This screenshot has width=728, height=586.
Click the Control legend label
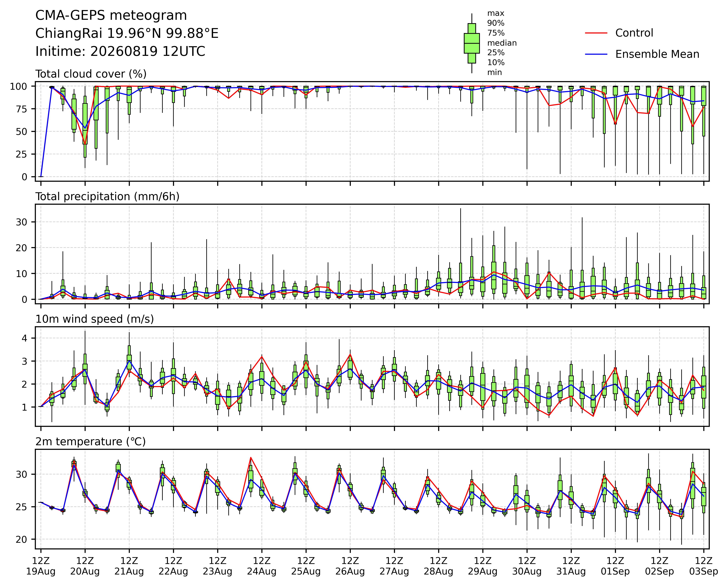click(x=634, y=33)
